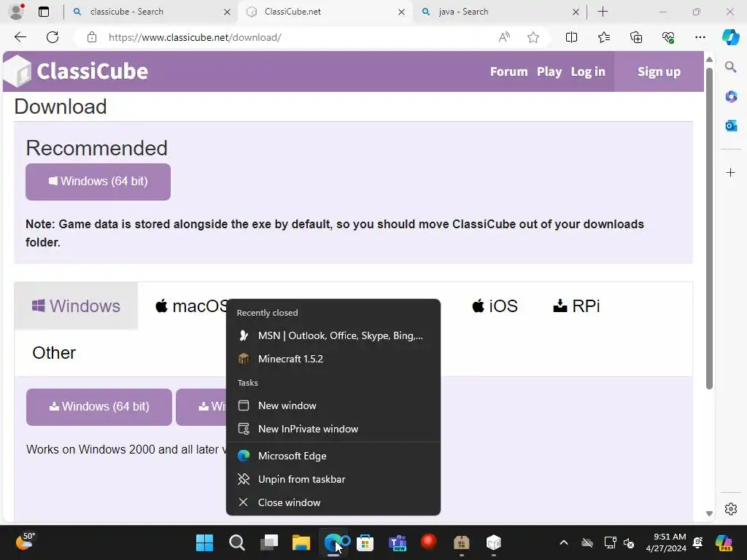Open File Explorer from taskbar
Viewport: 747px width, 560px height.
tap(301, 542)
